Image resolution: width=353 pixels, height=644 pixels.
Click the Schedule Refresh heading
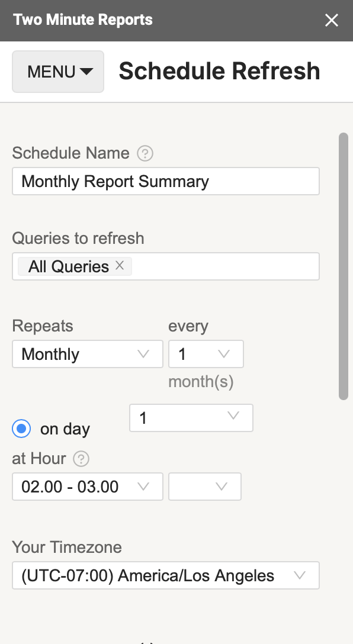220,71
